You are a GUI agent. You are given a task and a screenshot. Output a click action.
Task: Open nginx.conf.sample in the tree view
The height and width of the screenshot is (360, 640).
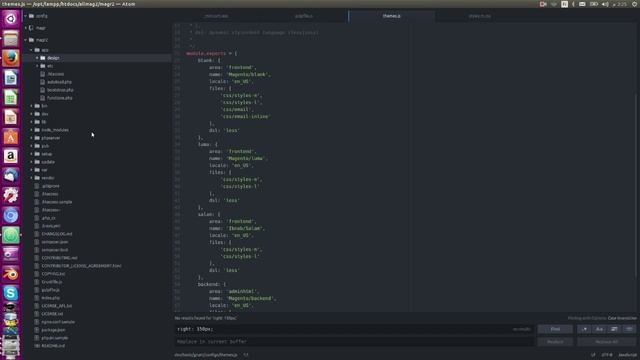58,322
